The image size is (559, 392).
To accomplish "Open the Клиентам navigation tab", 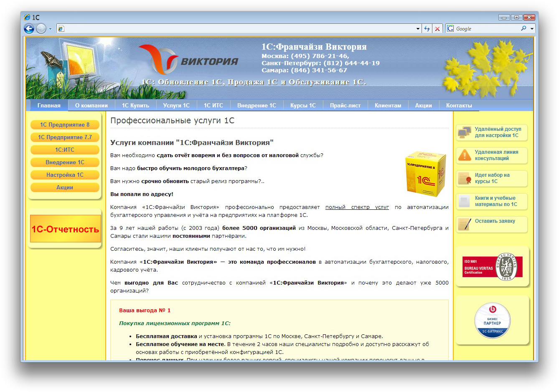I will click(388, 105).
